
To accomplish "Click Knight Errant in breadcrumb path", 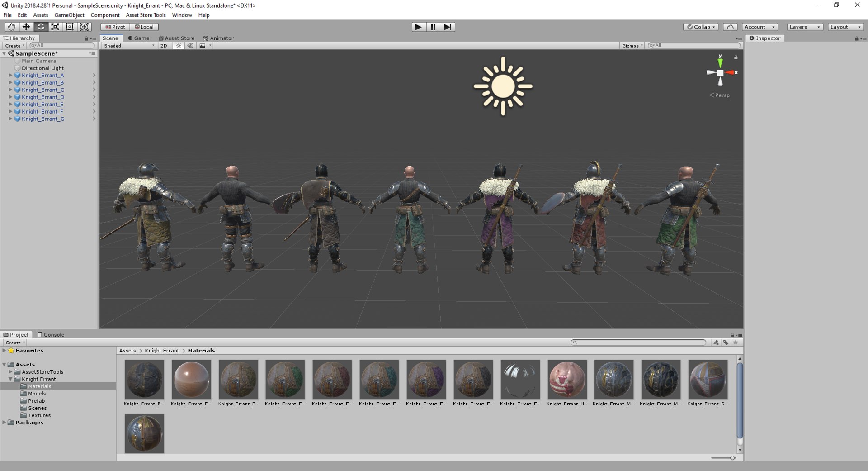I will 162,350.
